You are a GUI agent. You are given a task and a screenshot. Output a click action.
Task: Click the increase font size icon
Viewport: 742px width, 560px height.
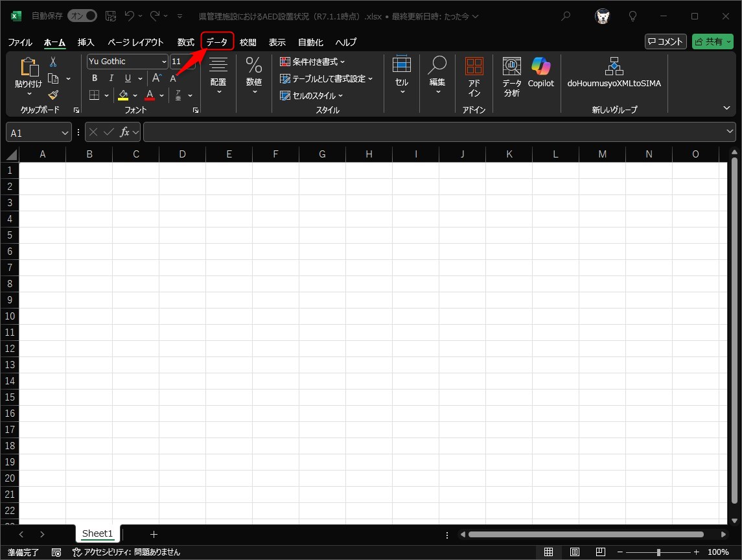click(156, 78)
